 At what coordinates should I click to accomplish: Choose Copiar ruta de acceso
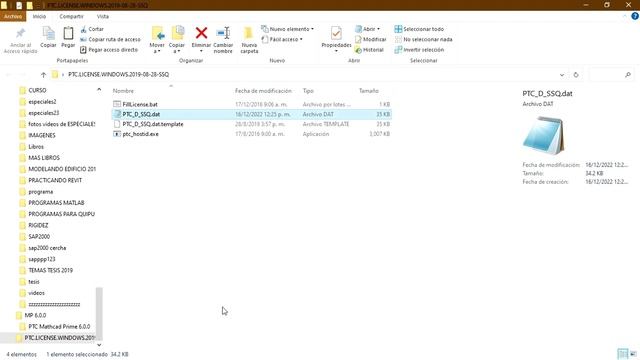(x=110, y=39)
